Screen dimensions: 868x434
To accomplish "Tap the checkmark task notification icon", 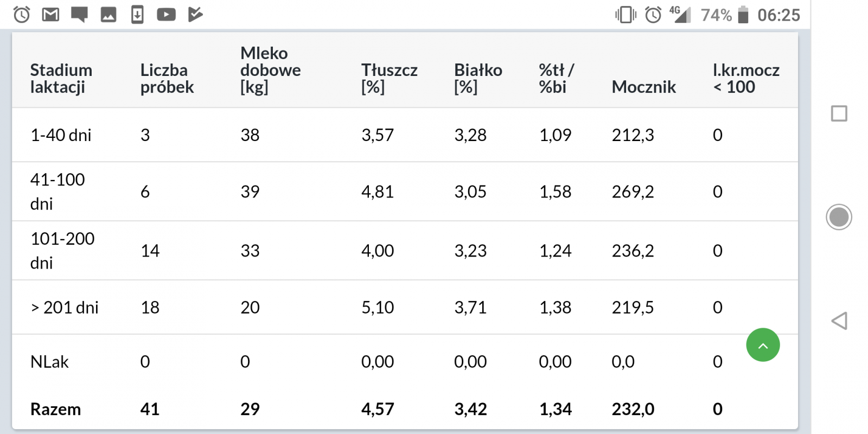I will tap(195, 15).
